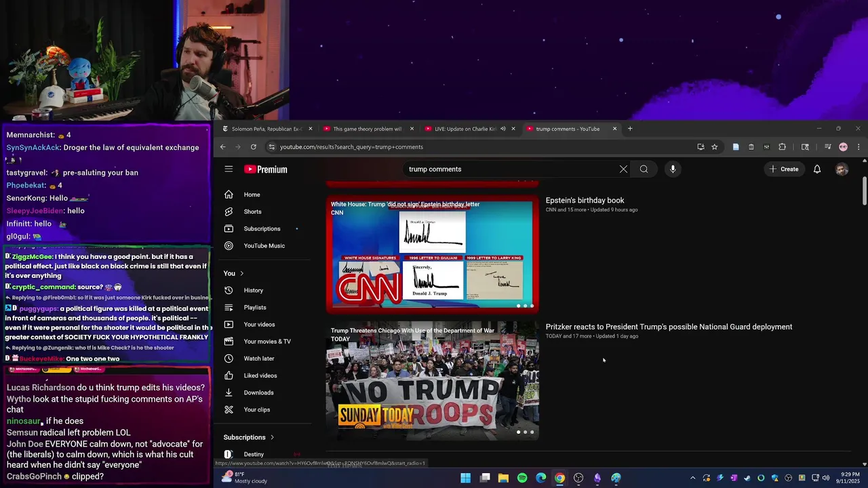Open the CNN Epstein birthday letter thumbnail
This screenshot has height=488, width=868.
click(x=433, y=254)
